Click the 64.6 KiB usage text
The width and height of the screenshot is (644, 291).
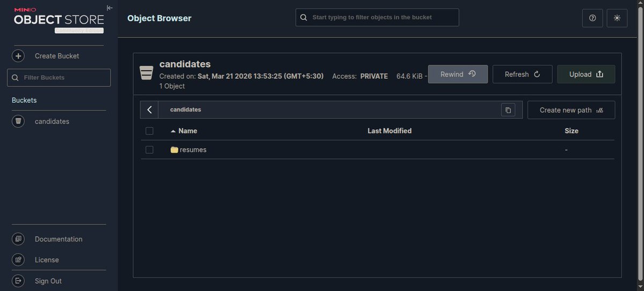coord(409,76)
